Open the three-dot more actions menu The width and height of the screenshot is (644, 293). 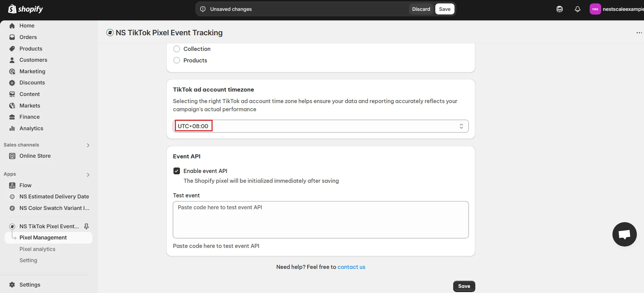point(639,33)
